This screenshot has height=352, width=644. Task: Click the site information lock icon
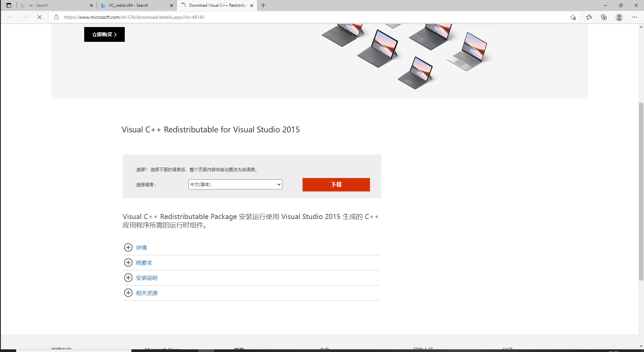point(56,17)
